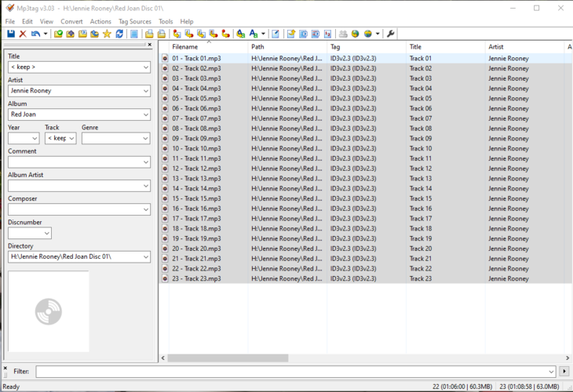Screen dimensions: 573x392
Task: Open the Tag Sources menu
Action: pos(135,21)
